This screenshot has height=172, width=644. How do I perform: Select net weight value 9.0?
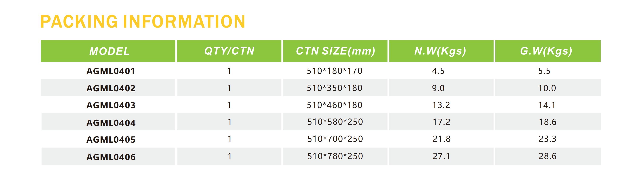coord(438,88)
